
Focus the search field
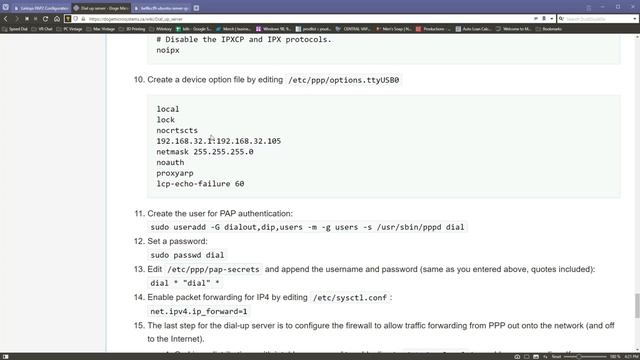point(598,19)
